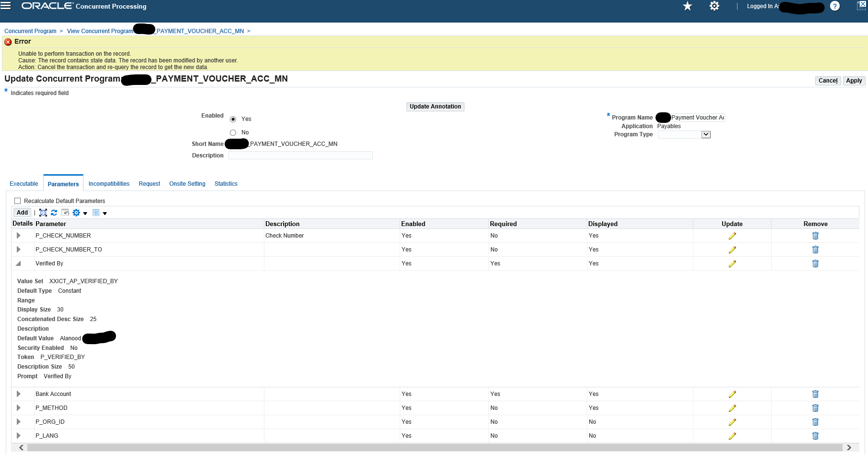This screenshot has width=868, height=455.
Task: Open the Onsite Setting tab
Action: click(187, 184)
